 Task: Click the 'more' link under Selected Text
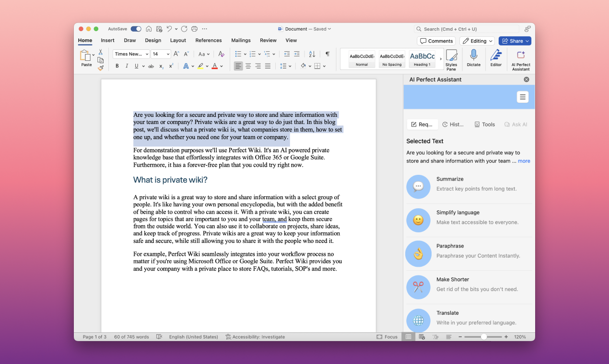click(x=524, y=161)
